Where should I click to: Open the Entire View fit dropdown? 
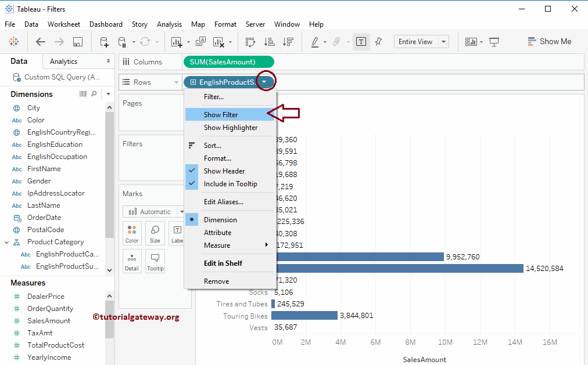444,42
